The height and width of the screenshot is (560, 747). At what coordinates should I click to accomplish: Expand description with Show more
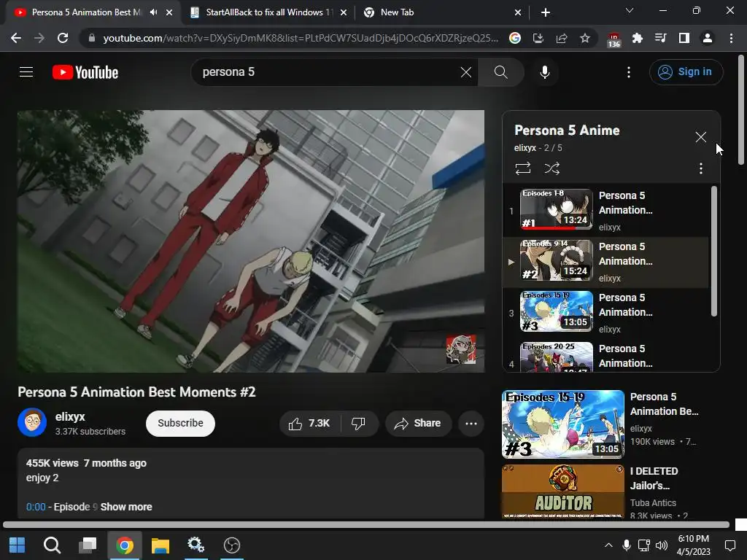click(x=125, y=507)
